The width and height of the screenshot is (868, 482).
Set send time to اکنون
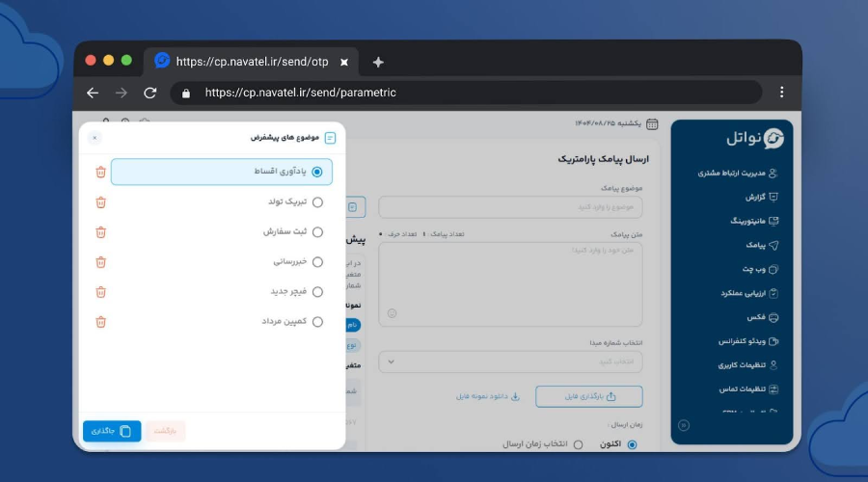click(x=632, y=445)
